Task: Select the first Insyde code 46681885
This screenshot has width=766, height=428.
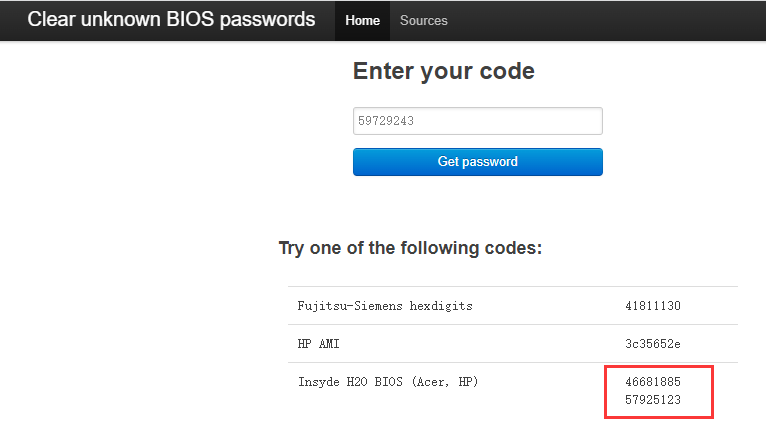Action: 652,382
